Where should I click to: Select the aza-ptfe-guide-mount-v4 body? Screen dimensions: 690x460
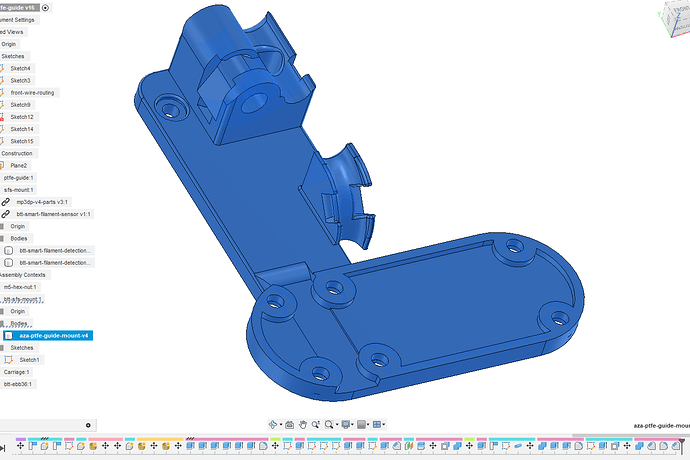(x=54, y=336)
